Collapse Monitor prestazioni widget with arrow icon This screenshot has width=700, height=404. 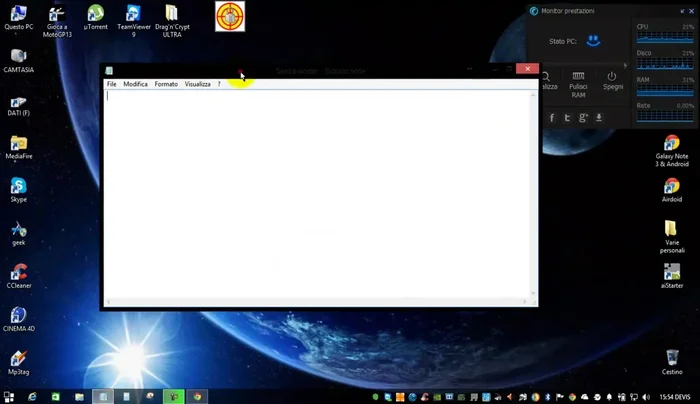[x=682, y=11]
